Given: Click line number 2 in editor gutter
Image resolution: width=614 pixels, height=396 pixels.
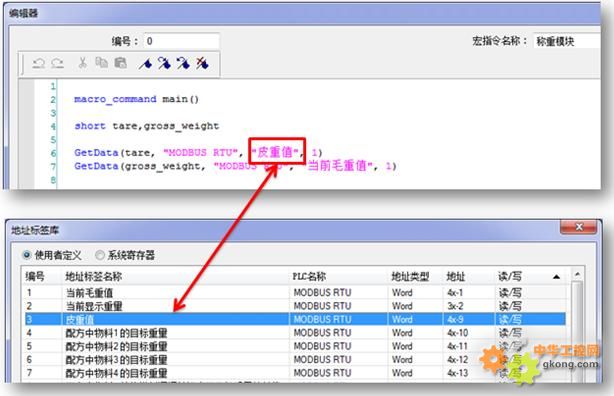Looking at the screenshot, I should click(53, 99).
